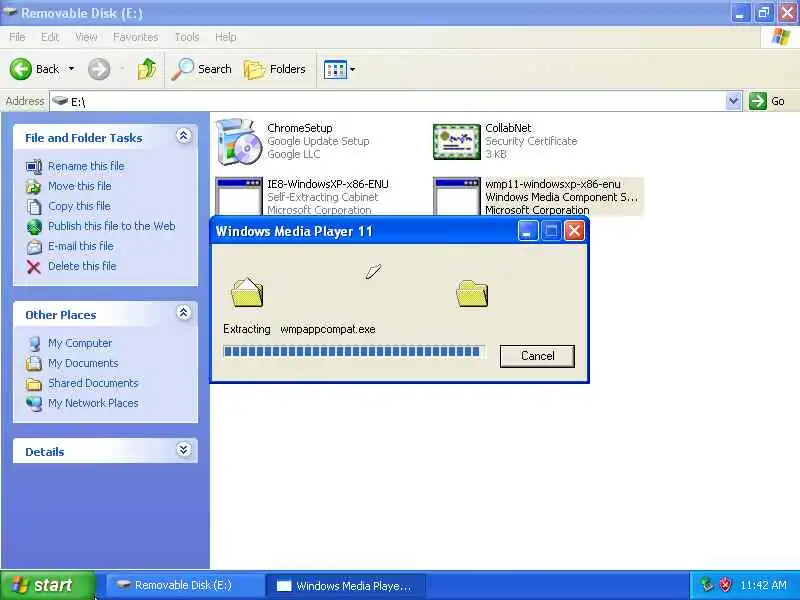Click the red security shield tray icon

[725, 585]
